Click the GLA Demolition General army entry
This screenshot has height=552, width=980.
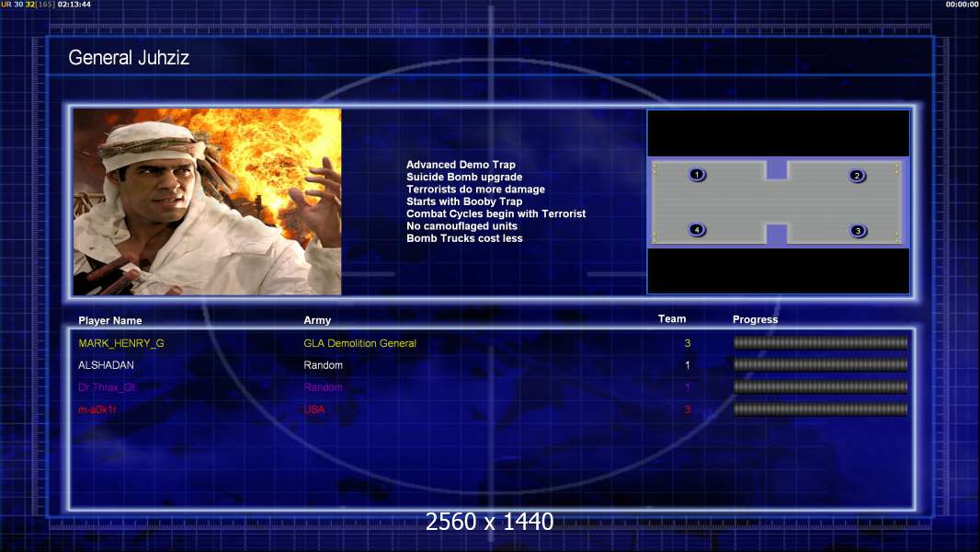pos(359,343)
